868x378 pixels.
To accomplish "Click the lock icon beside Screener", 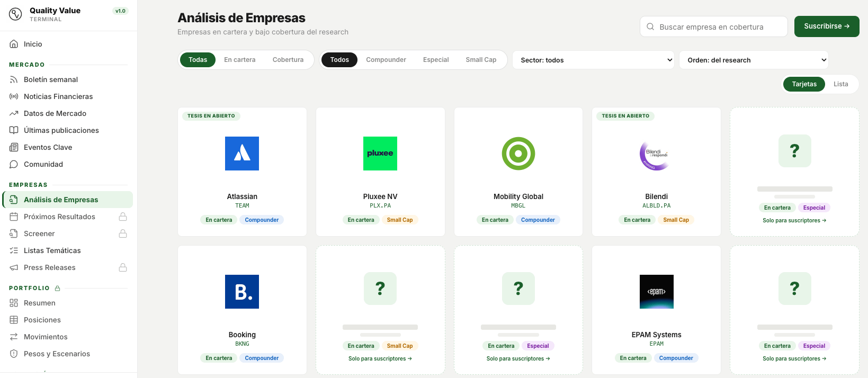I will tap(123, 233).
